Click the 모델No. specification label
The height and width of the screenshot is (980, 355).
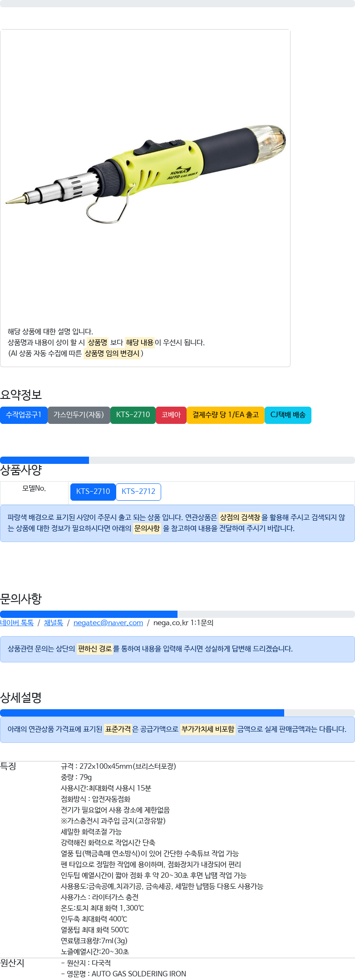click(34, 488)
